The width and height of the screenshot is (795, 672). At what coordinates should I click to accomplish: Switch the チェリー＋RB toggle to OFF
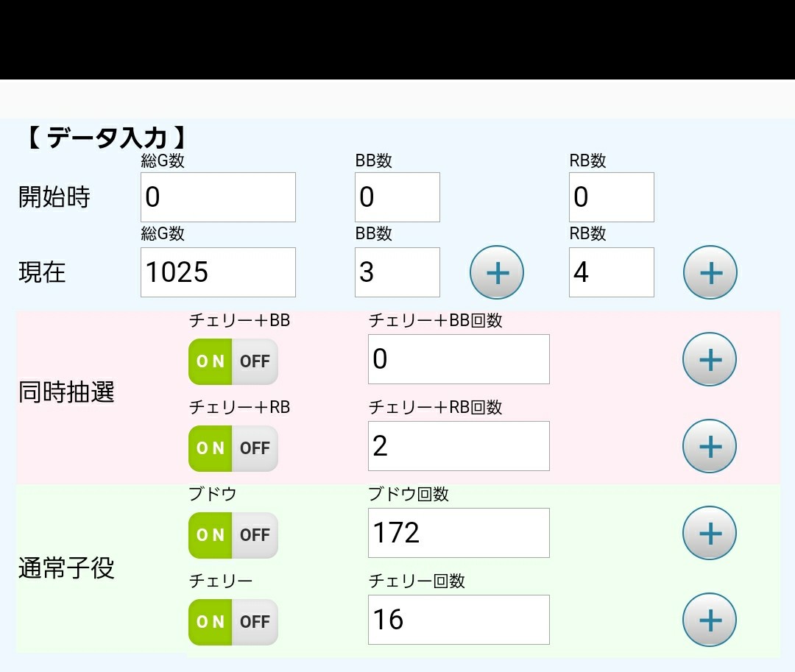tap(254, 448)
